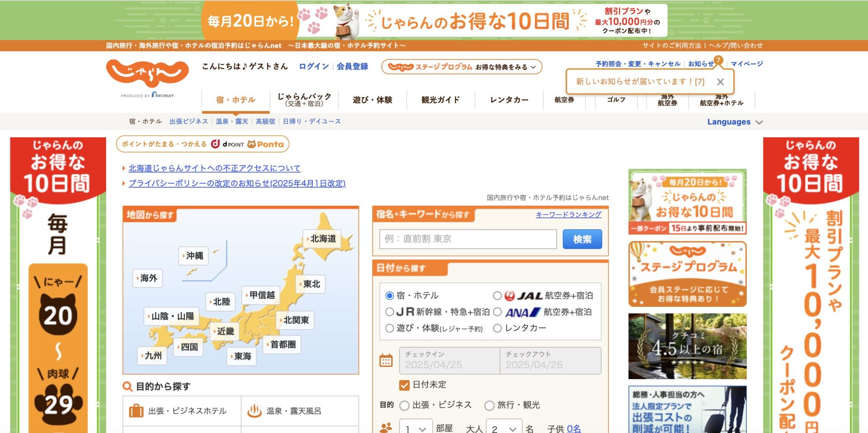Select the JR新幹線・特急+宿泊 radio button
The width and height of the screenshot is (868, 433).
click(x=389, y=312)
